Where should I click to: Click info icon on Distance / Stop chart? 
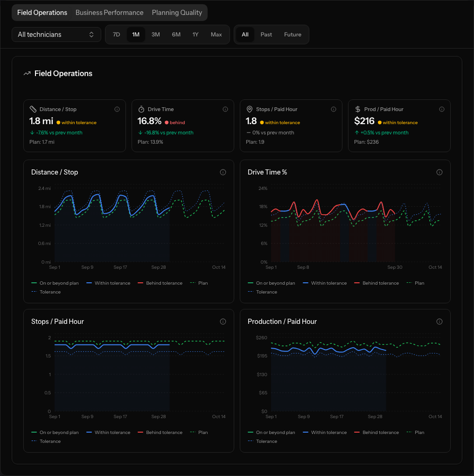[x=223, y=172]
